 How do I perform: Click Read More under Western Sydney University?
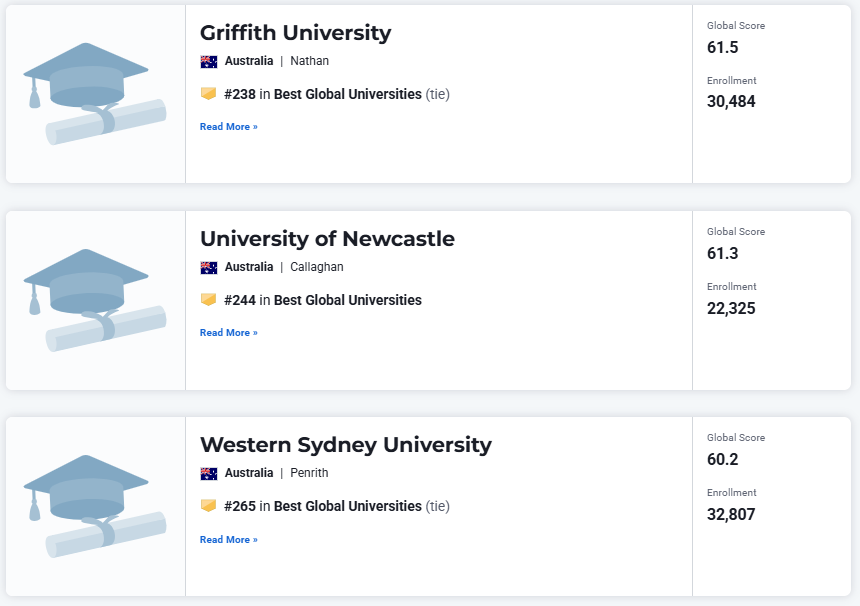tap(228, 540)
